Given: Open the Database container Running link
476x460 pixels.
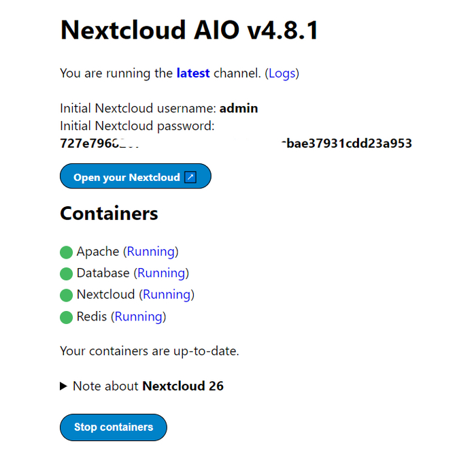Looking at the screenshot, I should 161,274.
